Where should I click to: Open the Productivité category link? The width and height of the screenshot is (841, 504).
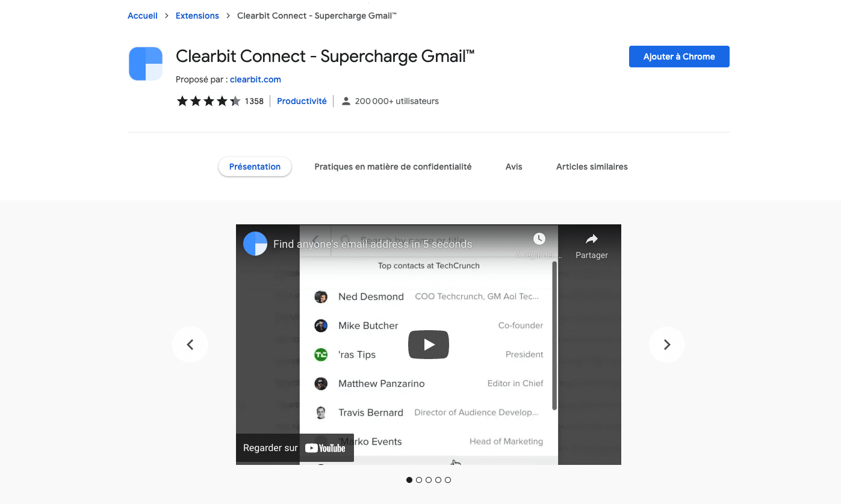click(x=302, y=101)
